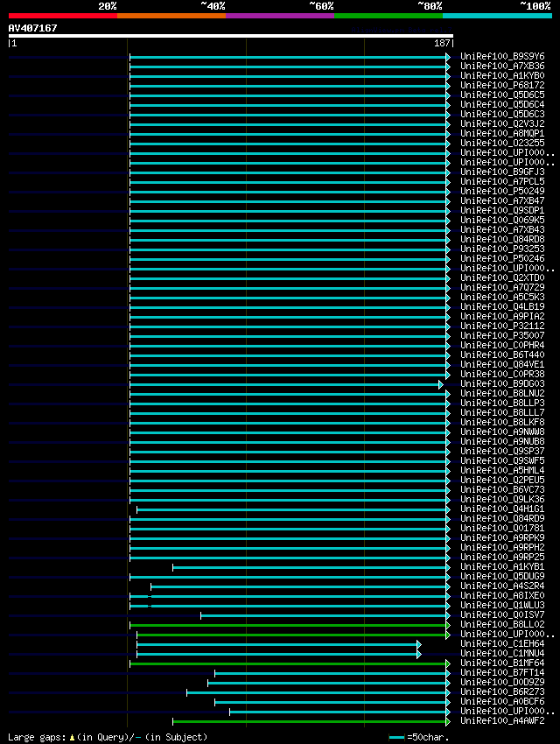Screen dimensions: 560x744
Task: Click UniRef100_Q9SDP1 label
Action: (x=502, y=210)
